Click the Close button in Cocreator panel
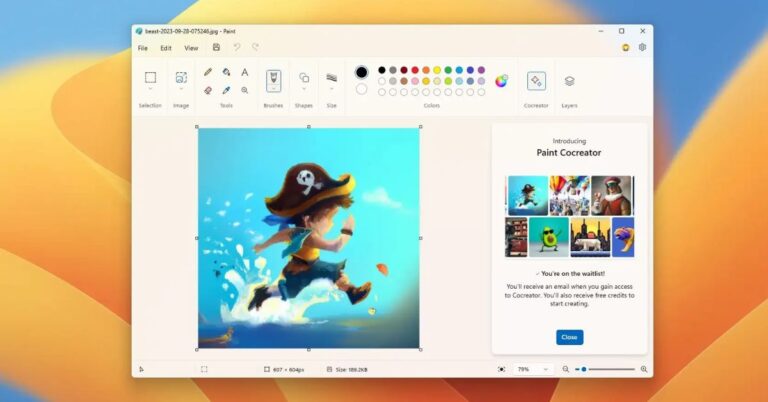The height and width of the screenshot is (402, 768). point(569,337)
